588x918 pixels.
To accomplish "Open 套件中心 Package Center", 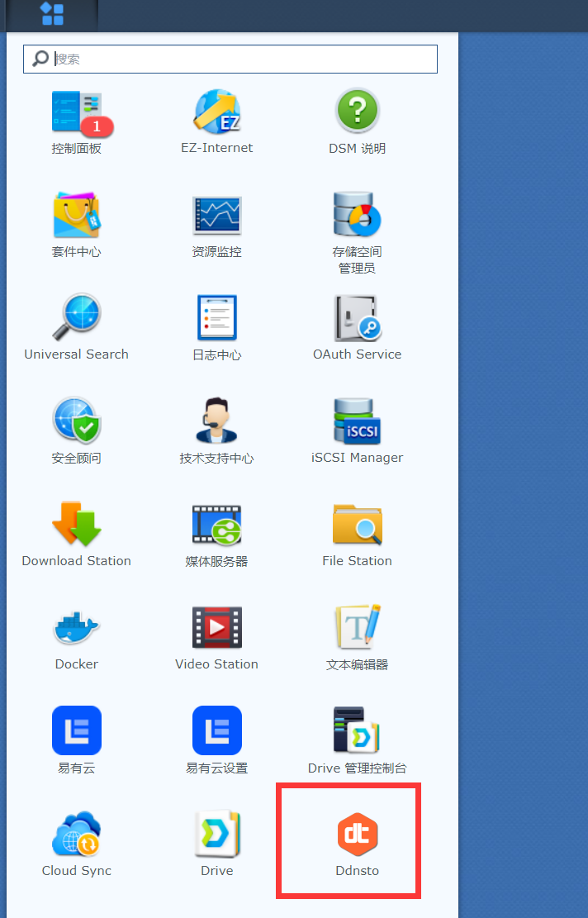I will pyautogui.click(x=77, y=226).
